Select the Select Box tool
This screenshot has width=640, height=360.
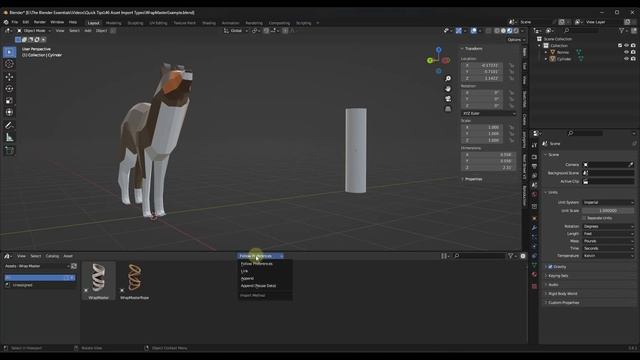click(9, 52)
